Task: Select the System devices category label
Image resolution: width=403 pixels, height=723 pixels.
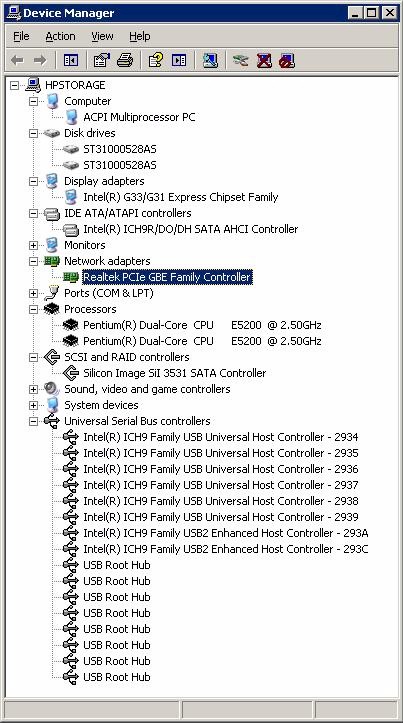Action: pos(101,405)
